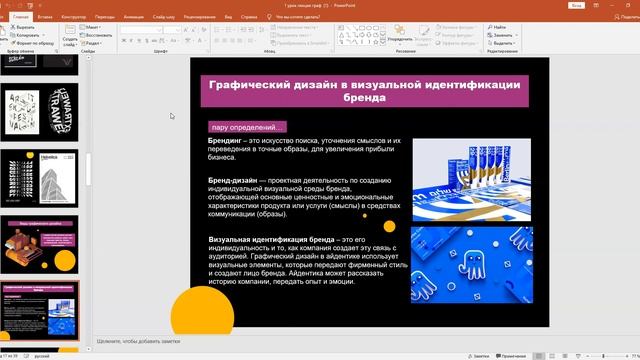Switch to Reading view icon

click(565, 356)
